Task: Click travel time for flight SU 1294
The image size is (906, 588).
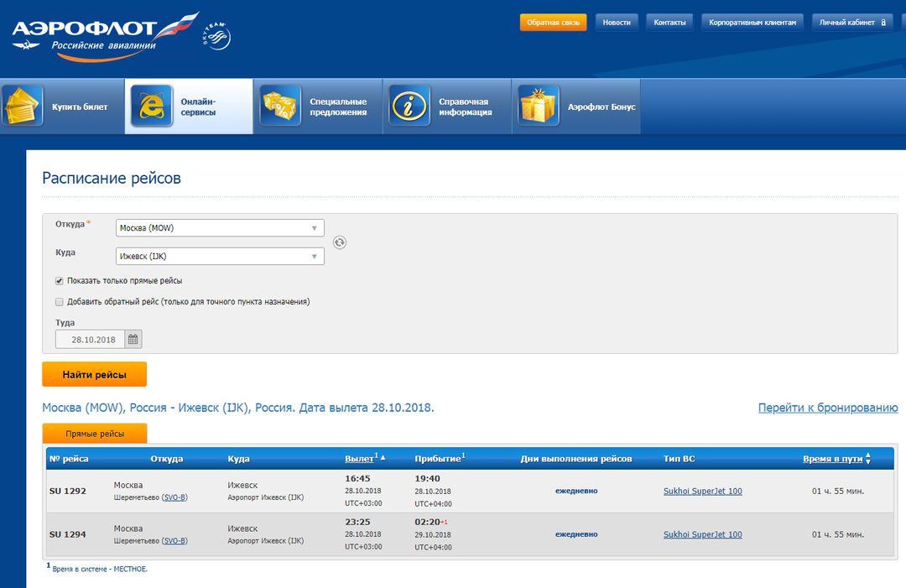Action: tap(838, 534)
